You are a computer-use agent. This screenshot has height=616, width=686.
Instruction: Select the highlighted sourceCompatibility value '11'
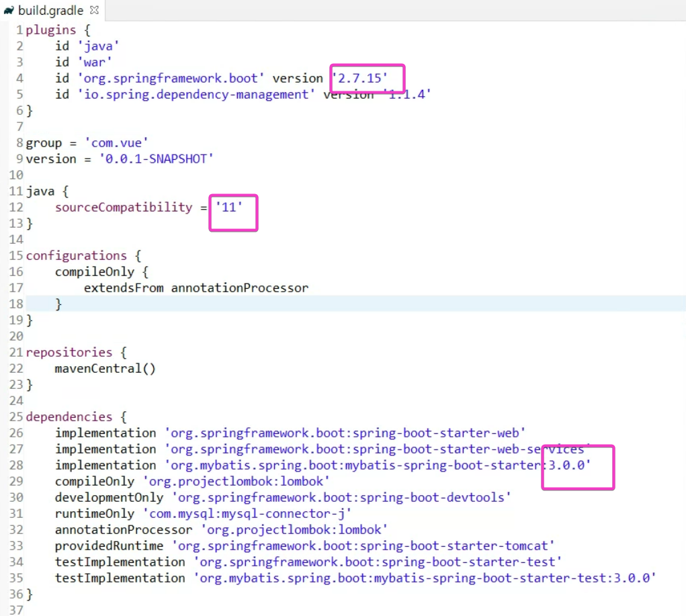tap(229, 207)
